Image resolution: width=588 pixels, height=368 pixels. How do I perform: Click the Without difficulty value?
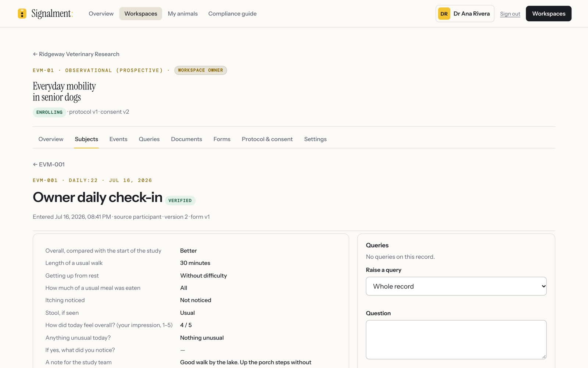[x=204, y=276]
